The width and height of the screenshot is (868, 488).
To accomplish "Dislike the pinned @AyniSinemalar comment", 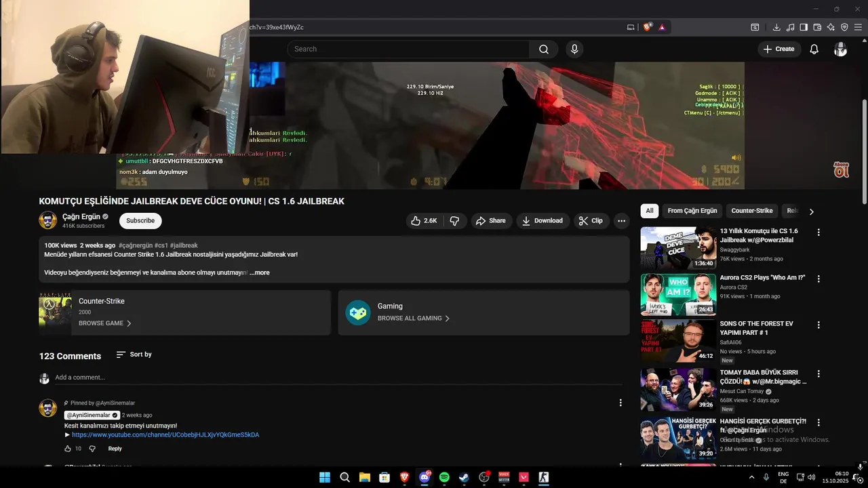I will tap(92, 449).
